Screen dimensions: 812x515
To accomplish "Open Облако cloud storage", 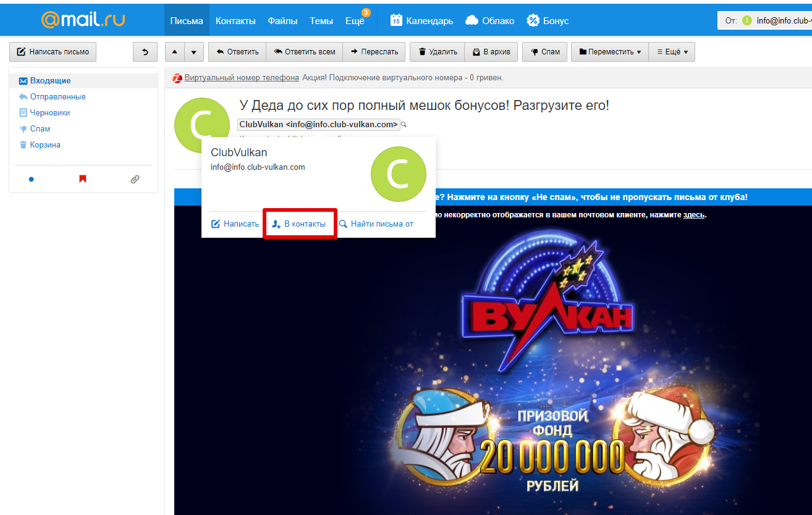I will click(x=489, y=20).
